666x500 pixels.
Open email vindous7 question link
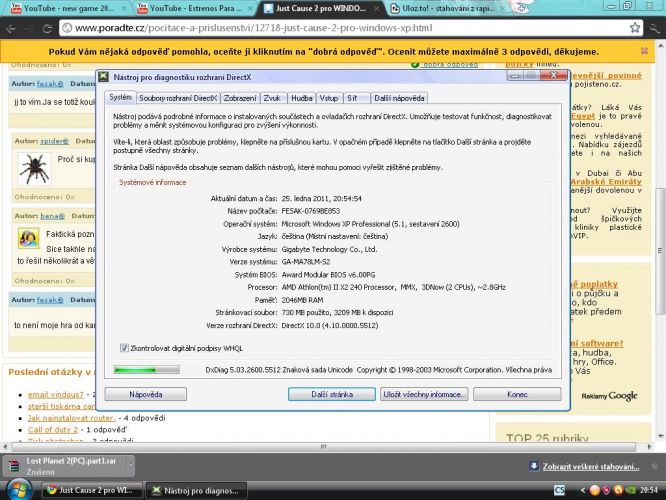(56, 395)
